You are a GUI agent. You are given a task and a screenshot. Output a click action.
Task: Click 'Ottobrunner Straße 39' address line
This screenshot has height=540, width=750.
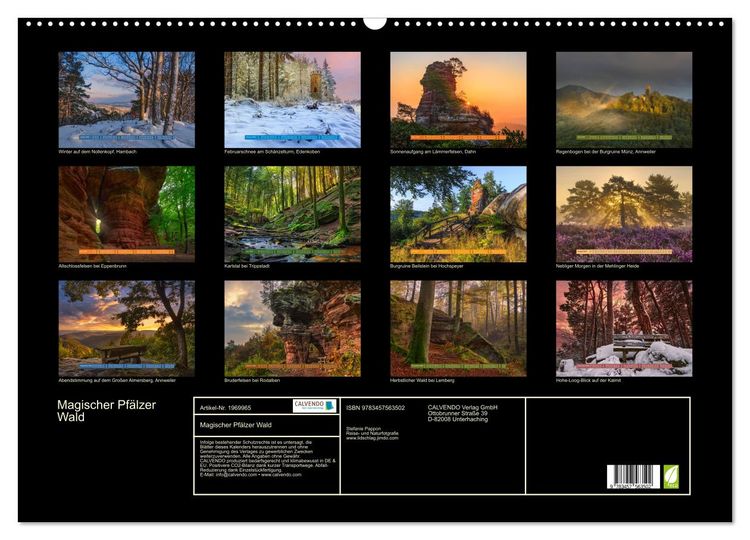(458, 413)
